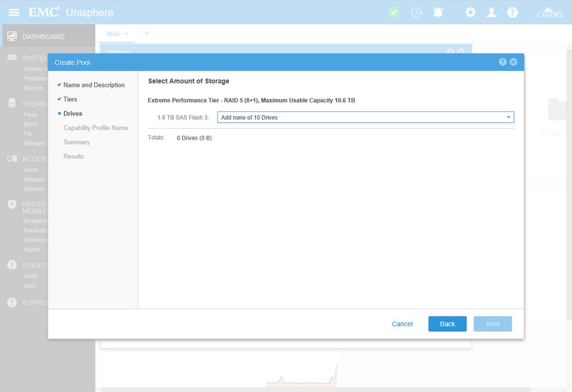The width and height of the screenshot is (572, 392).
Task: Select the Main dashboard tab
Action: click(x=113, y=34)
